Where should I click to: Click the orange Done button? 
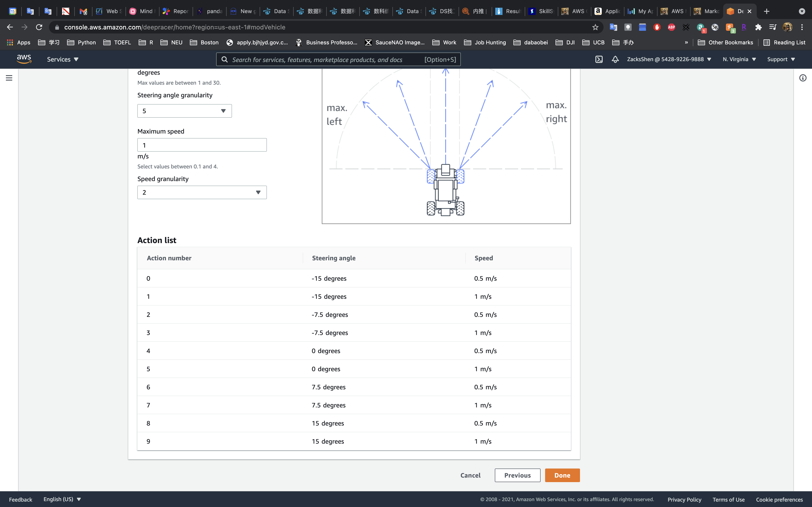tap(562, 475)
